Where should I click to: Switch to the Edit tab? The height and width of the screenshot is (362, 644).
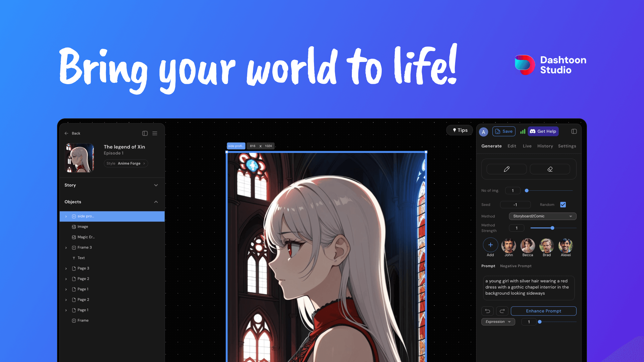tap(512, 146)
